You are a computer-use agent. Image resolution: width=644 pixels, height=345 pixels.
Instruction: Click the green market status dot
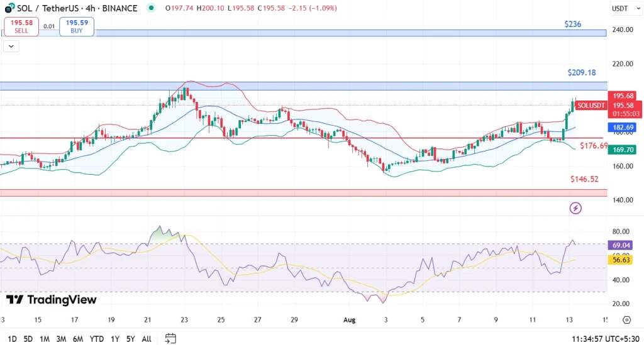click(x=151, y=8)
